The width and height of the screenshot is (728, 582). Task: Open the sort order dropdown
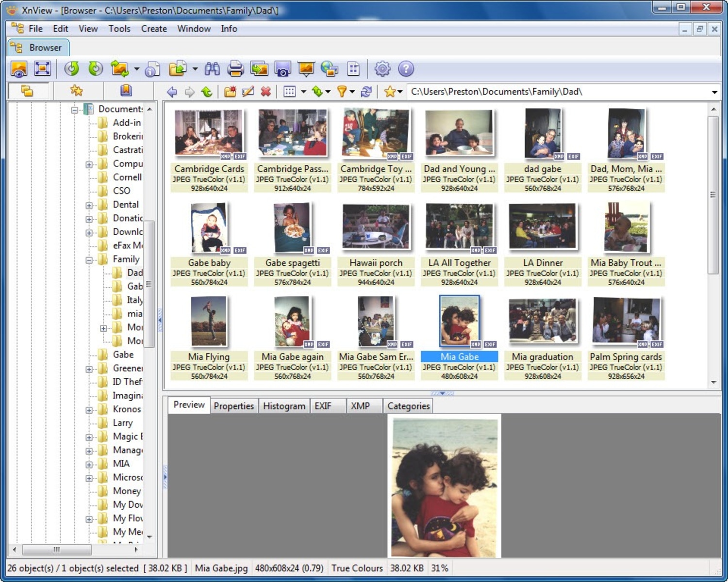(x=328, y=92)
